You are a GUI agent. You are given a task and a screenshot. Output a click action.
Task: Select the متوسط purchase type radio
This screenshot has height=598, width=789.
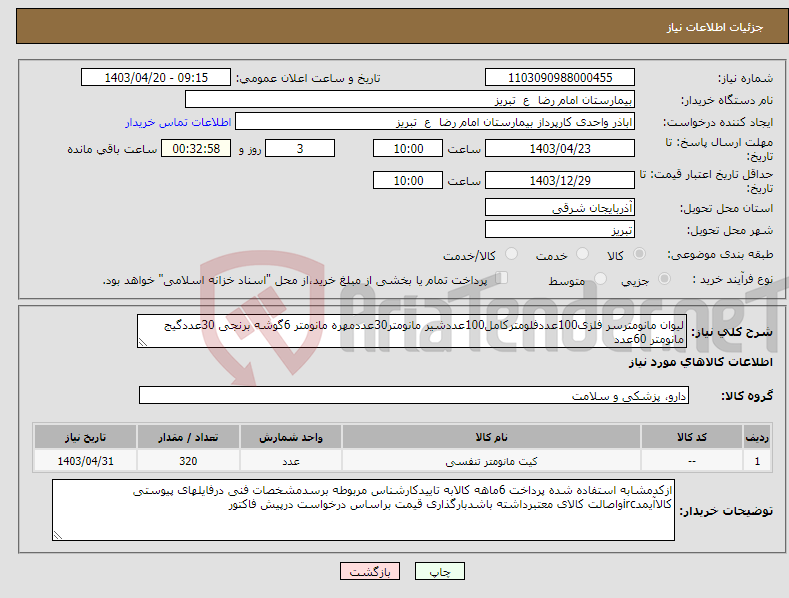(x=600, y=278)
